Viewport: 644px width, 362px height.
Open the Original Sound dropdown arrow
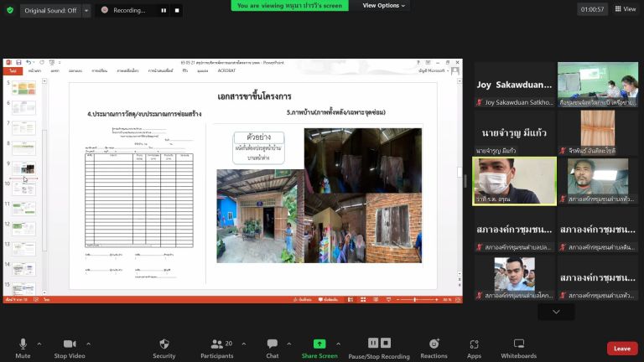(86, 11)
